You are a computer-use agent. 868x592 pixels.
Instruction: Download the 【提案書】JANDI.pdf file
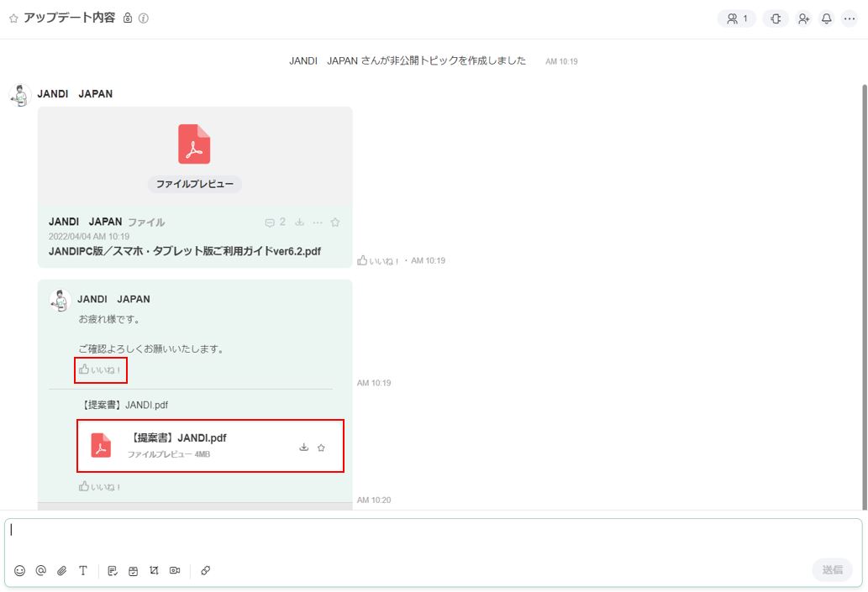tap(304, 447)
